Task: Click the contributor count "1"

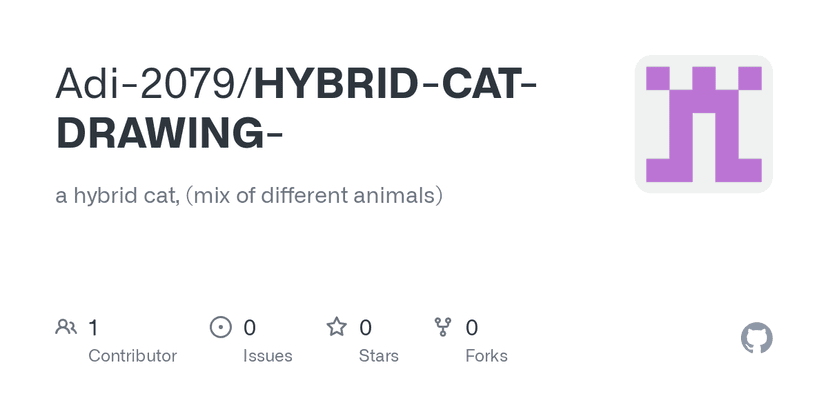Action: point(93,327)
